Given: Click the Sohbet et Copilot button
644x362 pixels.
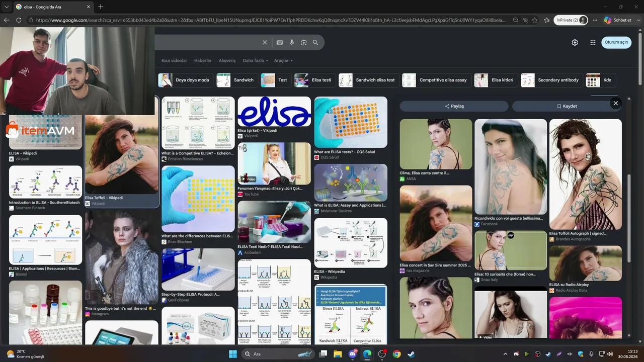Looking at the screenshot, I should (617, 20).
